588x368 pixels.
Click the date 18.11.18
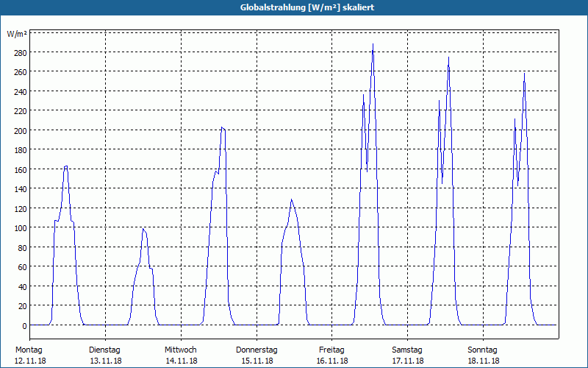[x=484, y=361]
